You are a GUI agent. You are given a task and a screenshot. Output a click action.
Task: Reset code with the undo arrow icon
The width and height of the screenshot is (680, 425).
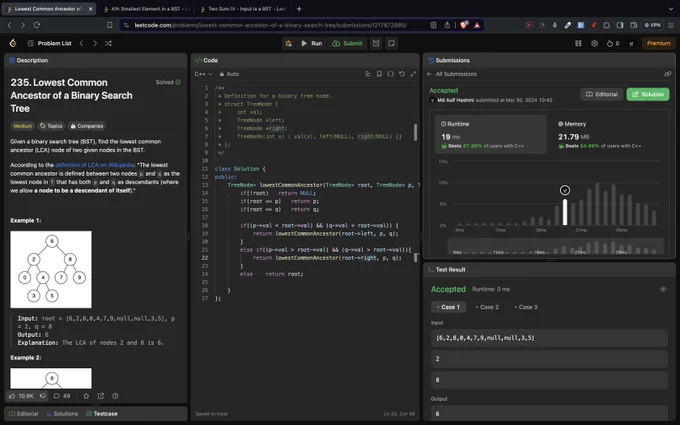tap(402, 74)
